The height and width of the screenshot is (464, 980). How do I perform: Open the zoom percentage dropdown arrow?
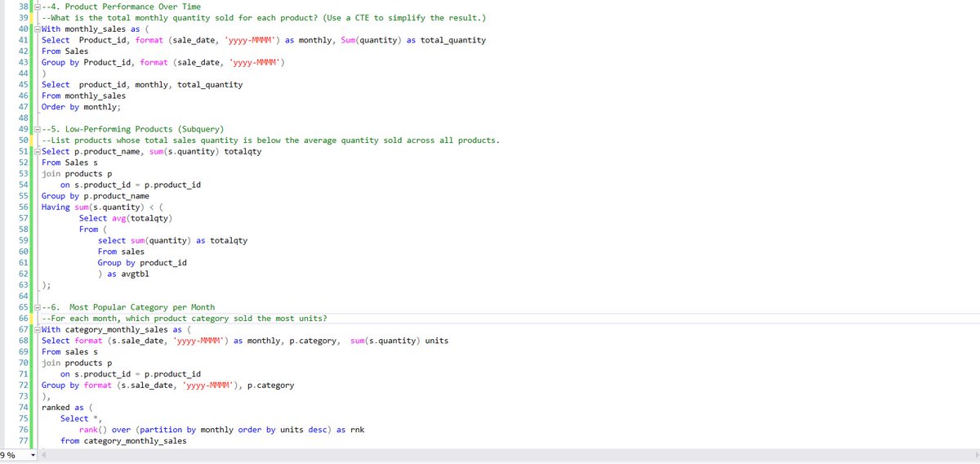point(33,455)
